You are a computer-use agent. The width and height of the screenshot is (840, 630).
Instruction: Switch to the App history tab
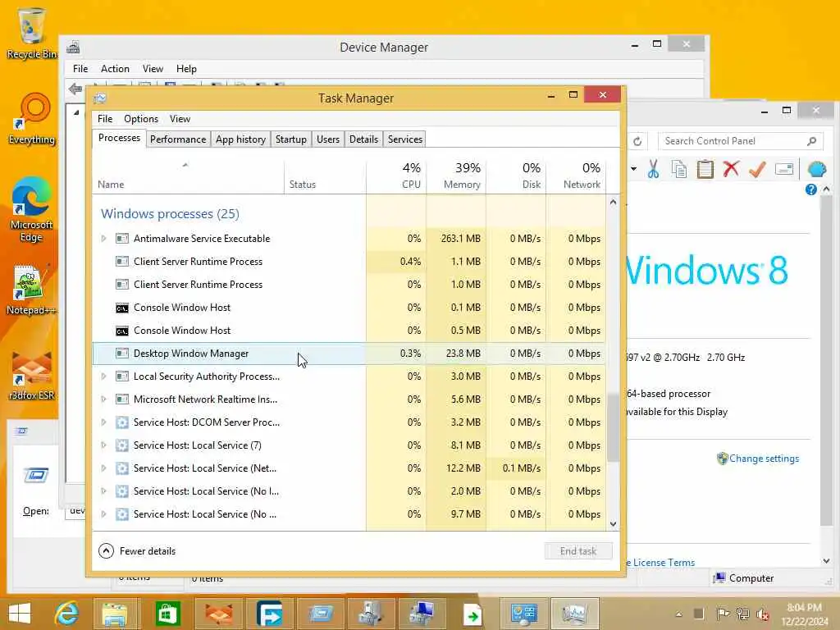(240, 139)
